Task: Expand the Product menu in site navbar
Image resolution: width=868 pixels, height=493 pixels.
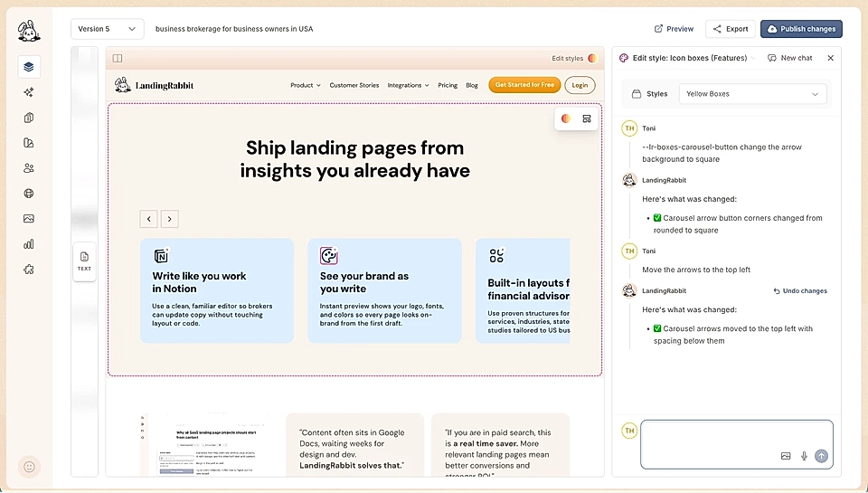Action: point(306,85)
